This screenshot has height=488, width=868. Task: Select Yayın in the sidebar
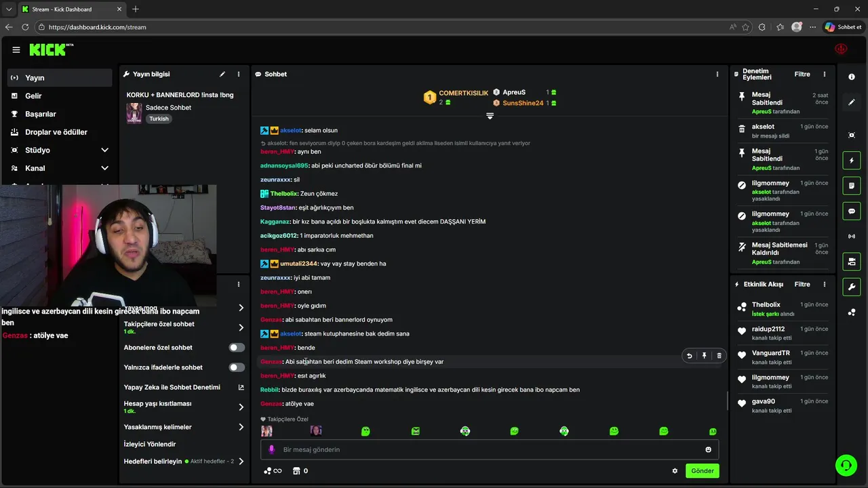click(60, 78)
